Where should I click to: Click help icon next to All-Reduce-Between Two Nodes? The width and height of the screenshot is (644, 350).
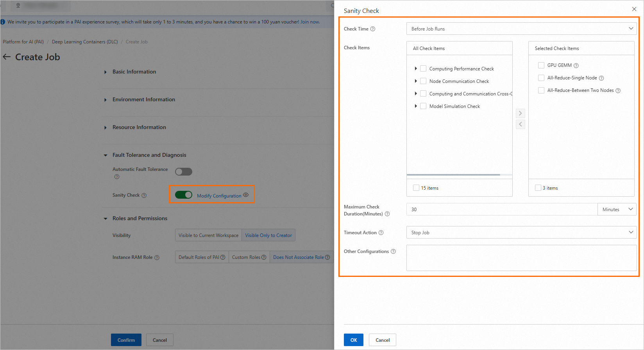(x=618, y=91)
